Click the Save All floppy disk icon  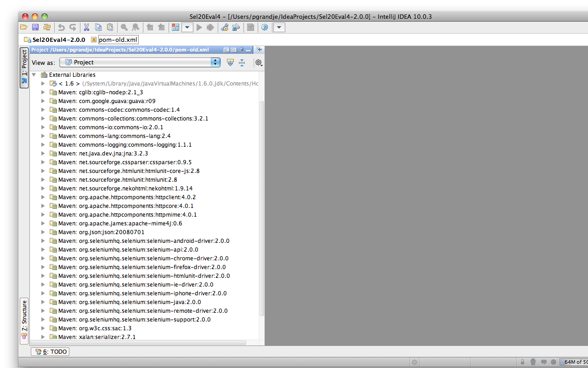[35, 28]
